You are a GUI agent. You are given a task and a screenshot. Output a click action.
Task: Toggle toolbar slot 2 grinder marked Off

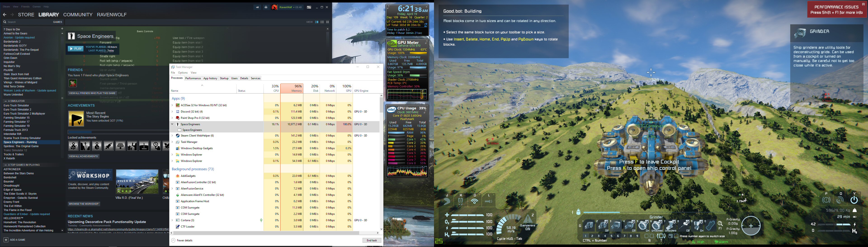click(603, 225)
